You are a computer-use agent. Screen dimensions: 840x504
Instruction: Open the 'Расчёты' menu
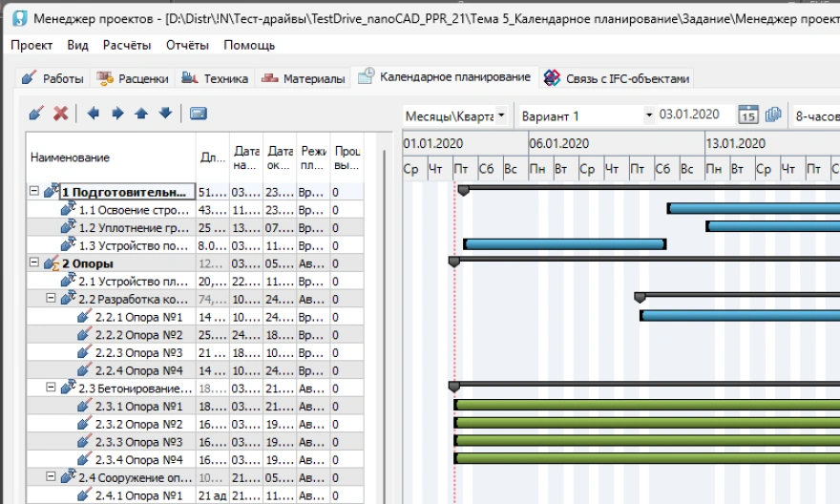(x=129, y=45)
